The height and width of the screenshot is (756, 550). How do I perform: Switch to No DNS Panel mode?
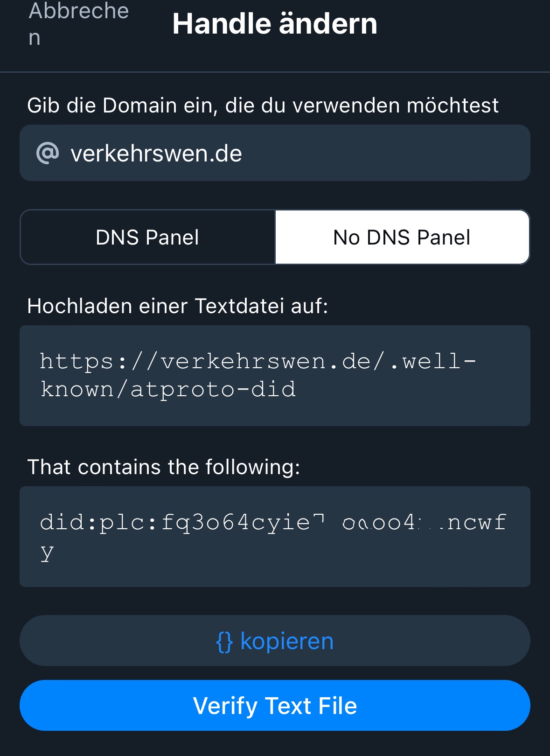pos(402,237)
